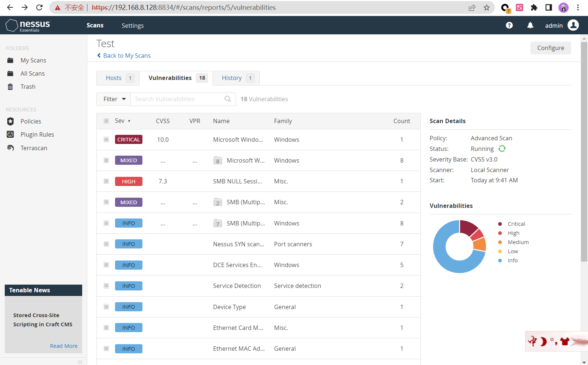The height and width of the screenshot is (365, 588).
Task: Open the Settings top menu
Action: tap(133, 26)
